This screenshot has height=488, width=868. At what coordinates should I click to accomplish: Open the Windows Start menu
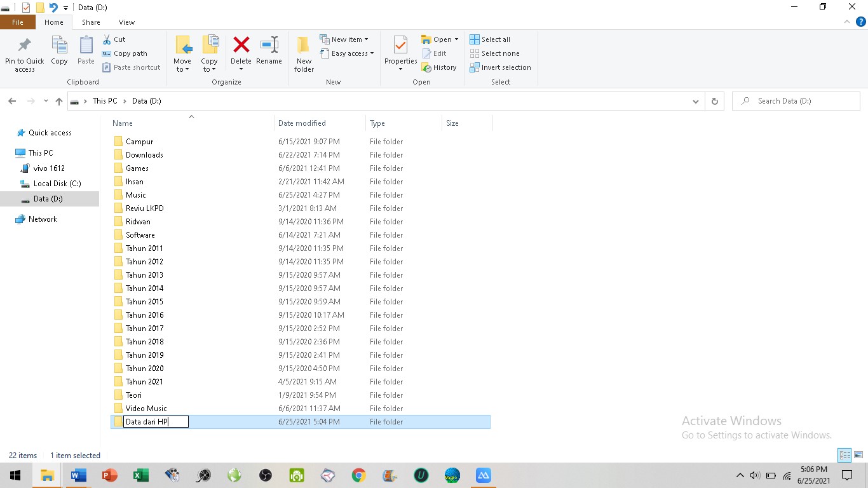(15, 475)
